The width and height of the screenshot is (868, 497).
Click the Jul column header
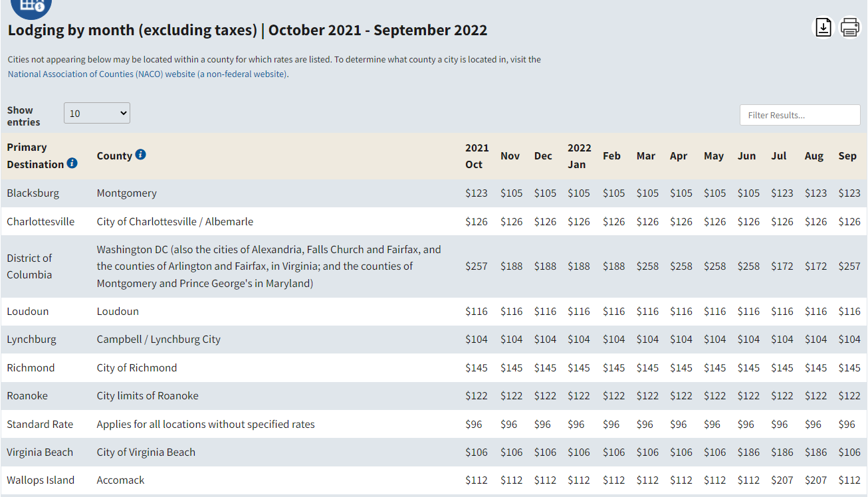click(778, 155)
